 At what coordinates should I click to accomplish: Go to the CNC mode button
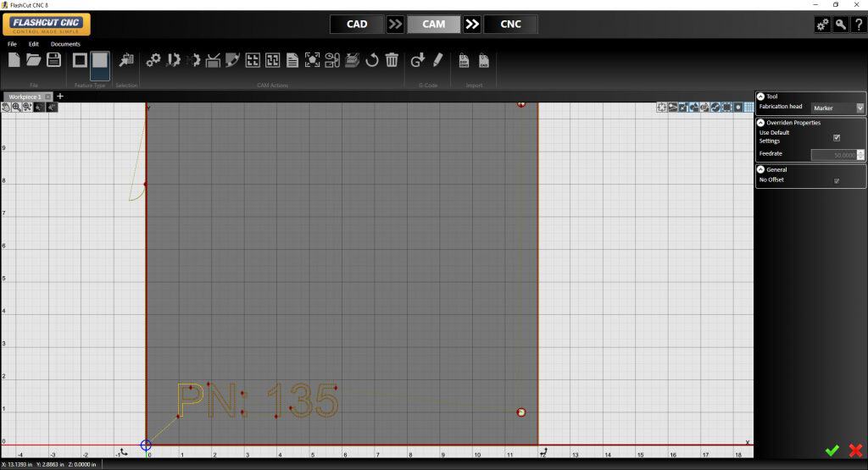click(x=511, y=24)
